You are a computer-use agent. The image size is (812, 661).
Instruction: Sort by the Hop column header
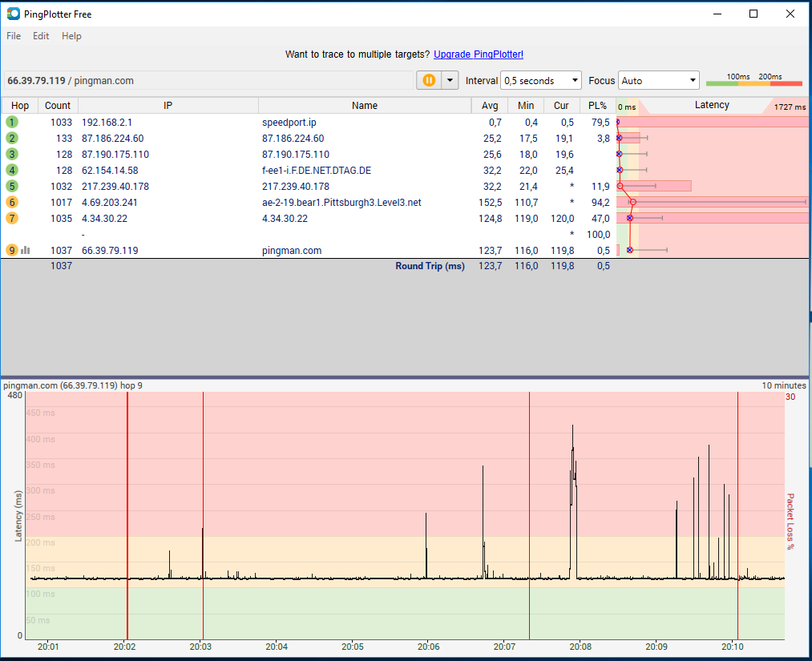(x=20, y=106)
